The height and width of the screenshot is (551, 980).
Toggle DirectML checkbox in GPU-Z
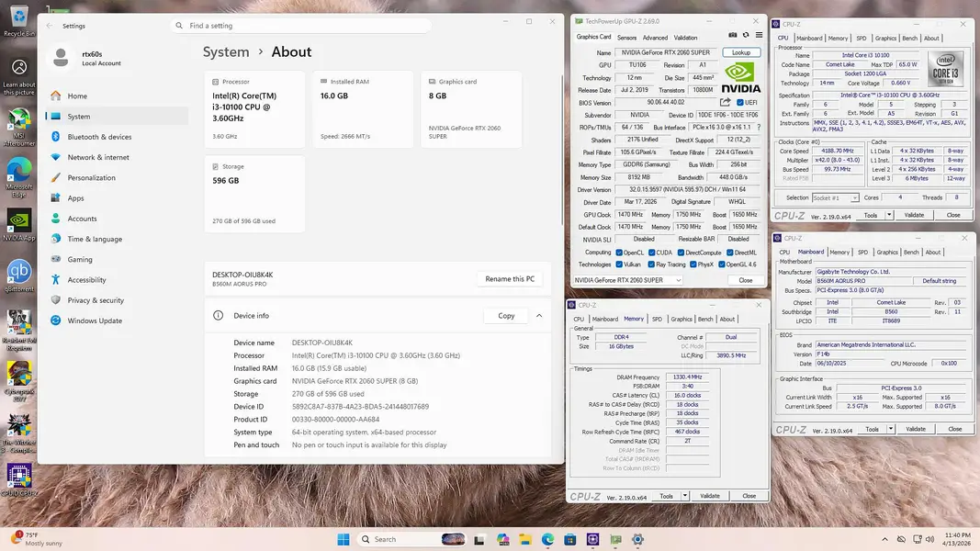[730, 253]
